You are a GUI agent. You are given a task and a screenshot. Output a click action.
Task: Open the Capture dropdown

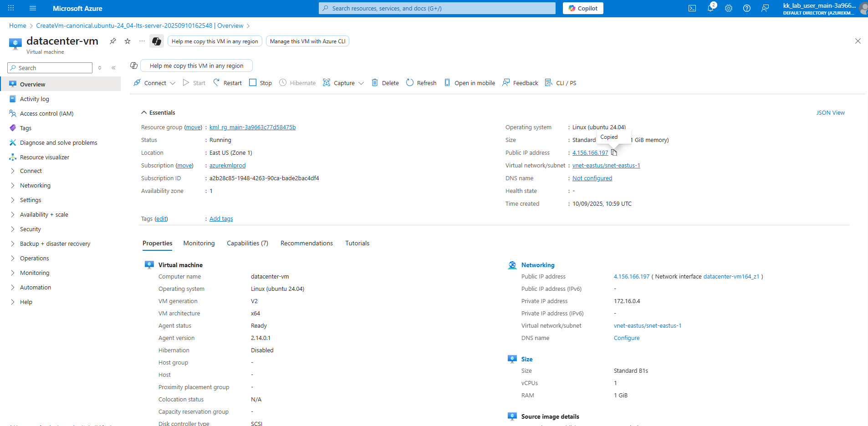(x=343, y=83)
